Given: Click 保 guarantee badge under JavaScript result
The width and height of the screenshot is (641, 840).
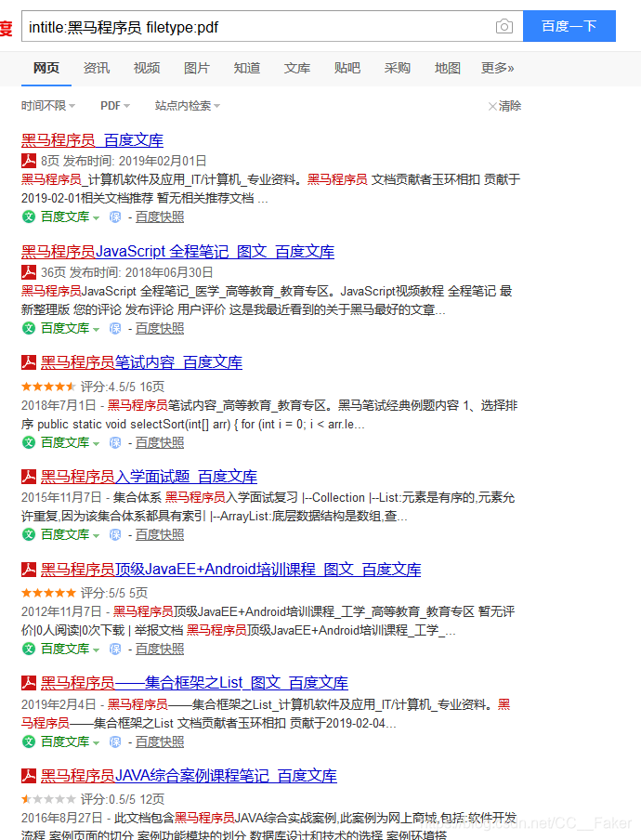Looking at the screenshot, I should (x=115, y=328).
